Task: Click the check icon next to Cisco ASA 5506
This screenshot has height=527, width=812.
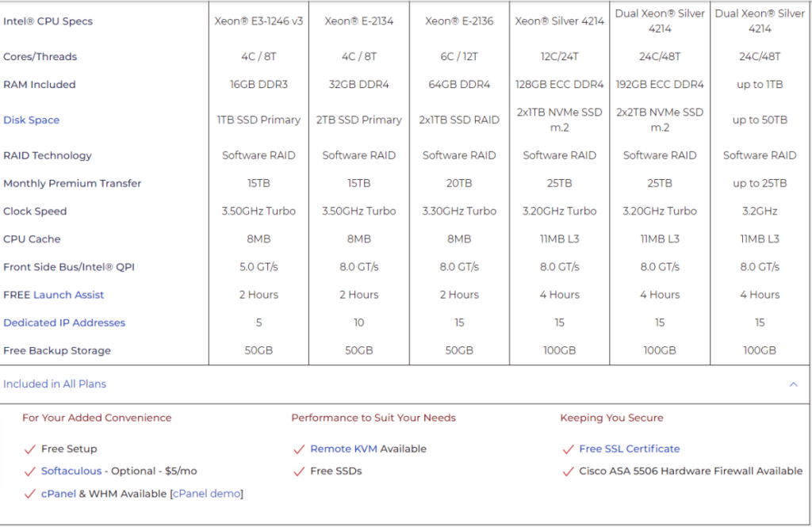Action: tap(569, 471)
